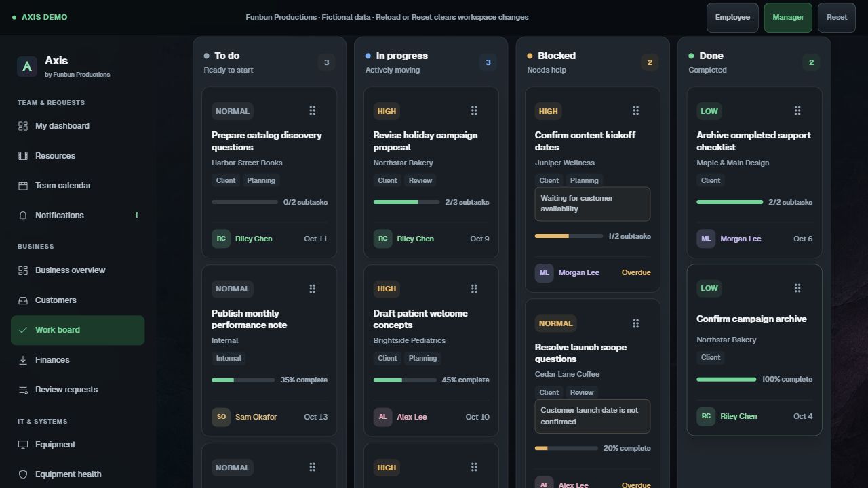This screenshot has width=868, height=488.
Task: Click the Equipment health shield icon
Action: [23, 474]
